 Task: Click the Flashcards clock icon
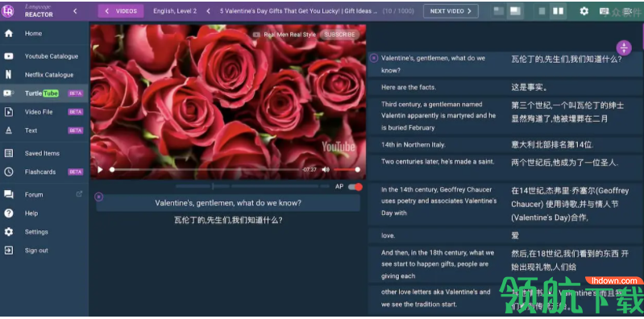tap(9, 172)
